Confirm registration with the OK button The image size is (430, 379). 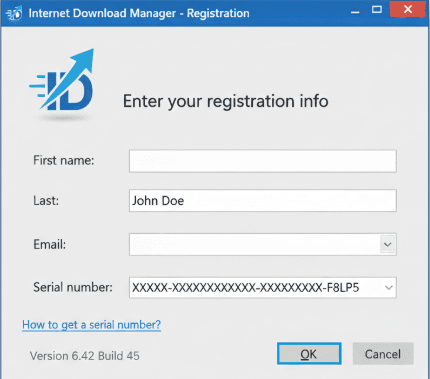(309, 354)
